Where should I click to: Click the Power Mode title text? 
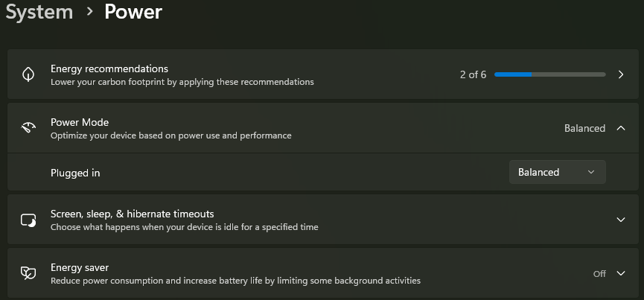tap(80, 122)
